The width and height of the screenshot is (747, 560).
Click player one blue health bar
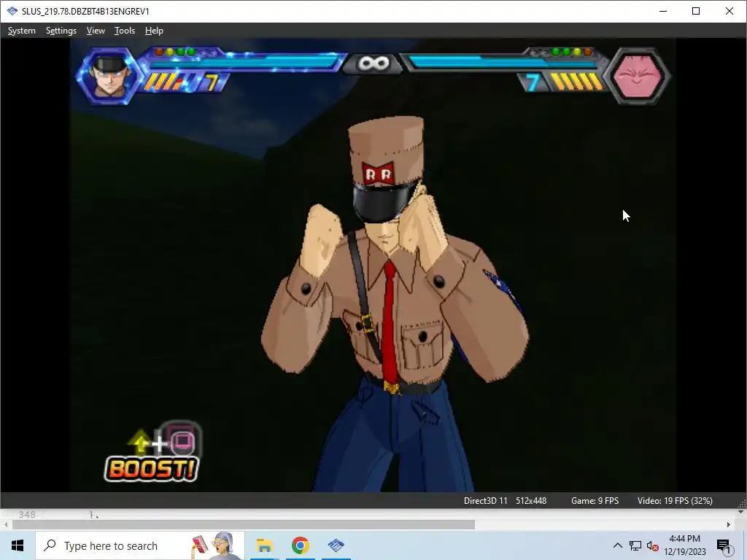244,63
